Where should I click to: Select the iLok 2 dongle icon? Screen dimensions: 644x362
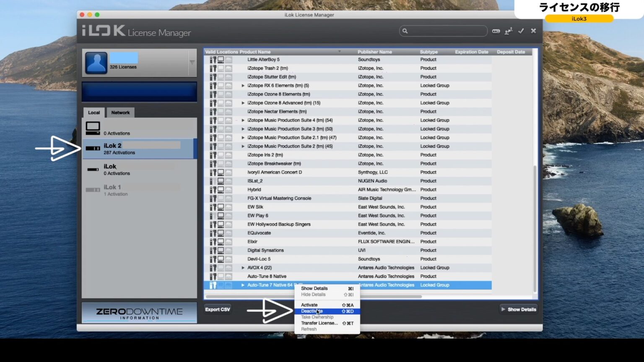click(x=93, y=148)
